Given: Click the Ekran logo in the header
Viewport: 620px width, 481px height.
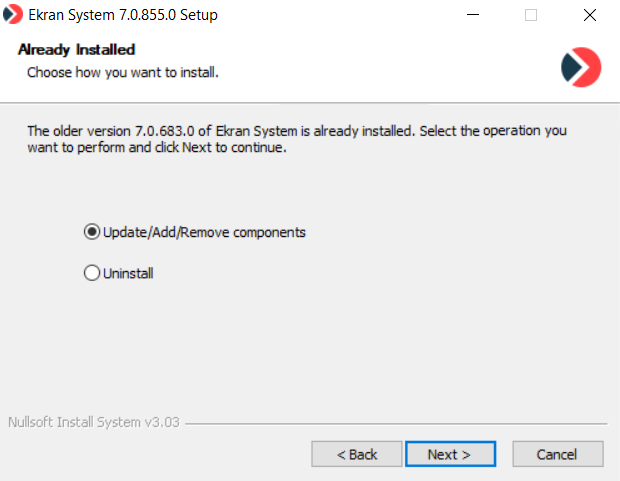Looking at the screenshot, I should pyautogui.click(x=581, y=66).
